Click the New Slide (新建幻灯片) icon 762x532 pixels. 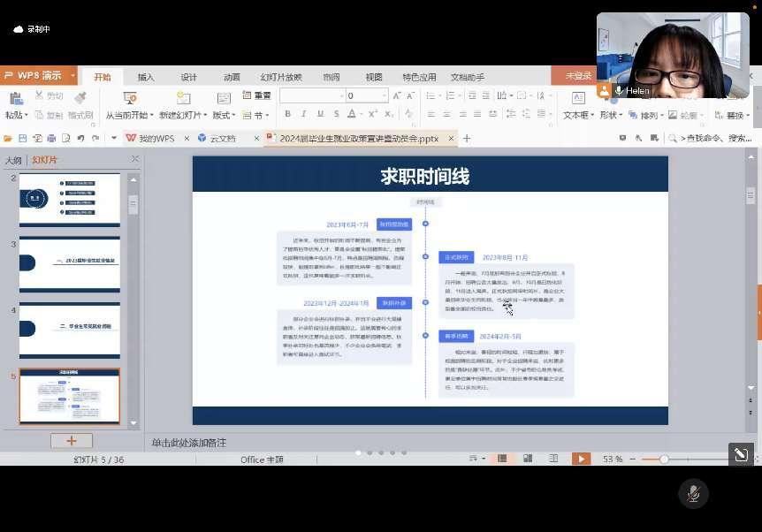pyautogui.click(x=181, y=99)
